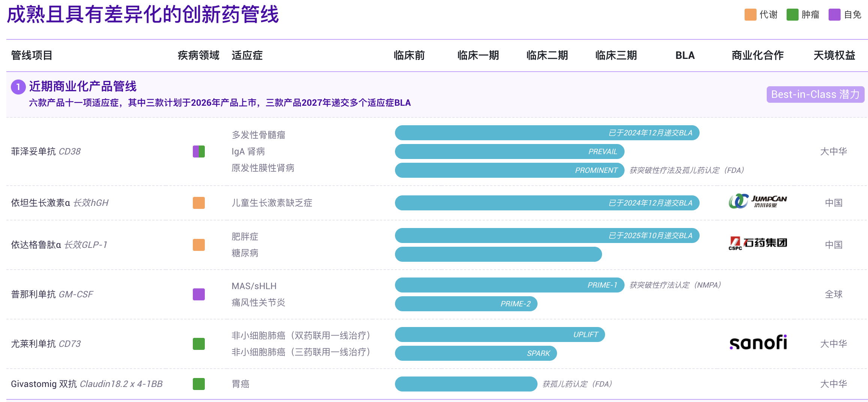This screenshot has height=402, width=868.
Task: Click the UPLIFT trial progress bar
Action: 499,334
